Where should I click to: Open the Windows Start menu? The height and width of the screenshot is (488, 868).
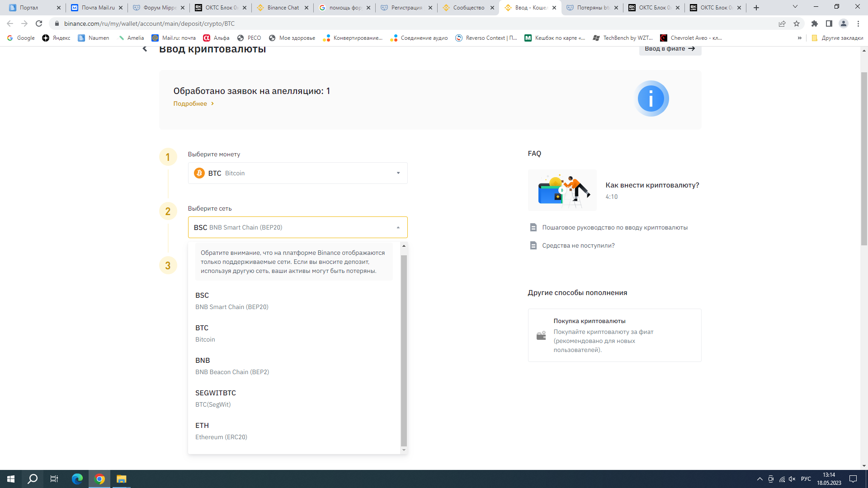(x=11, y=479)
